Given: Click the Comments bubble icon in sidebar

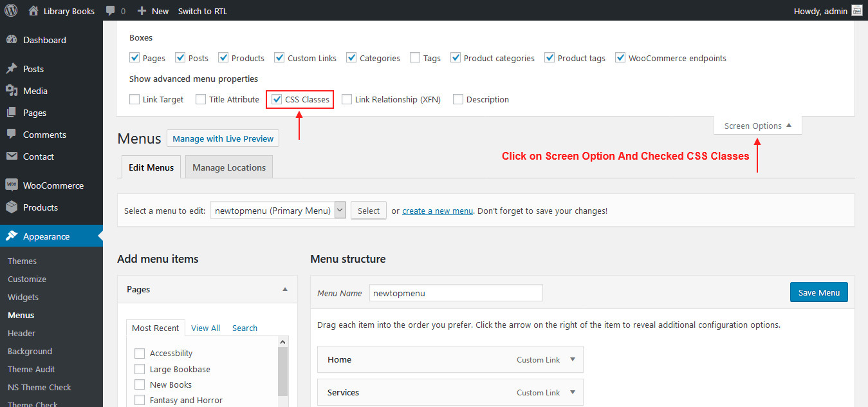Looking at the screenshot, I should (x=12, y=135).
